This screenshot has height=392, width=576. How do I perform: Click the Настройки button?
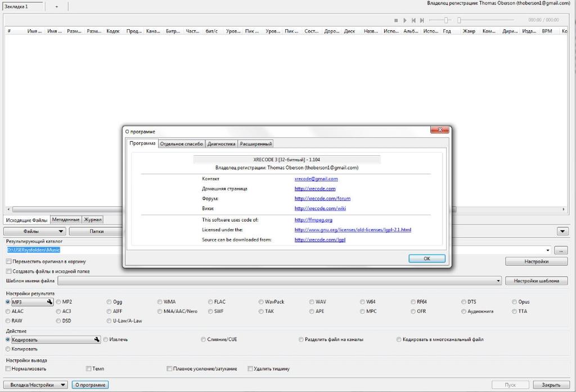tap(536, 262)
